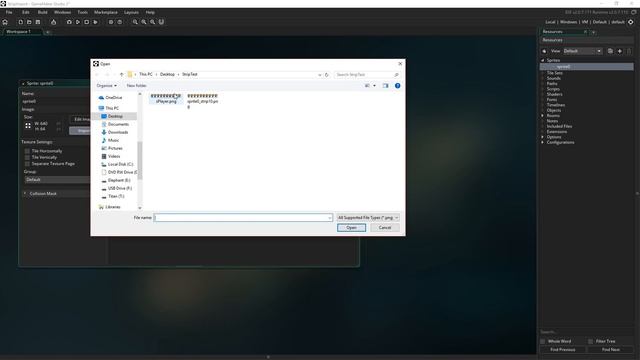The width and height of the screenshot is (640, 360).
Task: Click the Zoom reset magnifier icon
Action: pos(144,22)
